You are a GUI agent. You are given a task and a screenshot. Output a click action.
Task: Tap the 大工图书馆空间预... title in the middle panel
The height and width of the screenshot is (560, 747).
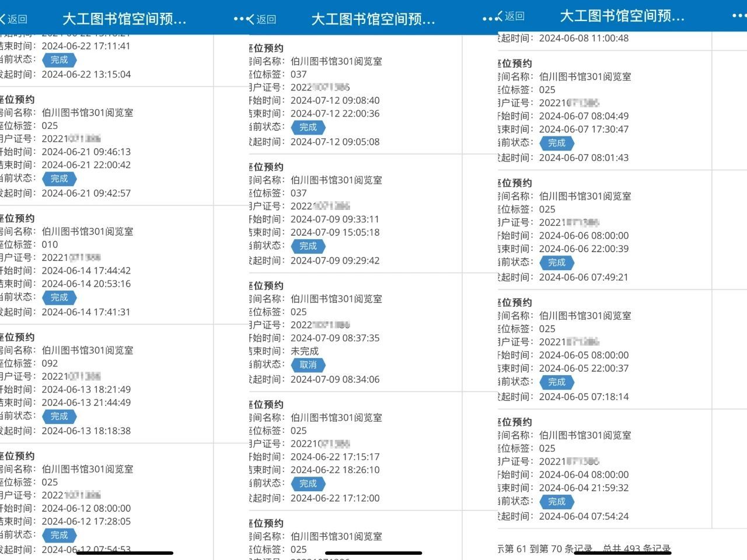tap(373, 20)
